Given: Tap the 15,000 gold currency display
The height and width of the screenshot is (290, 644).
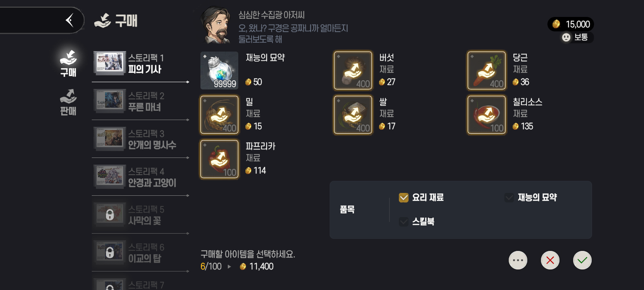Looking at the screenshot, I should (x=571, y=24).
